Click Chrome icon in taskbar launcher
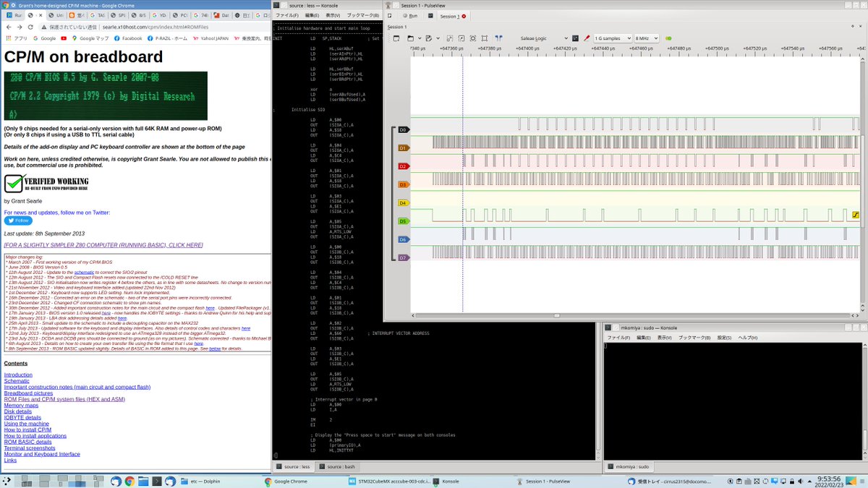Viewport: 868px width, 488px height. (129, 481)
